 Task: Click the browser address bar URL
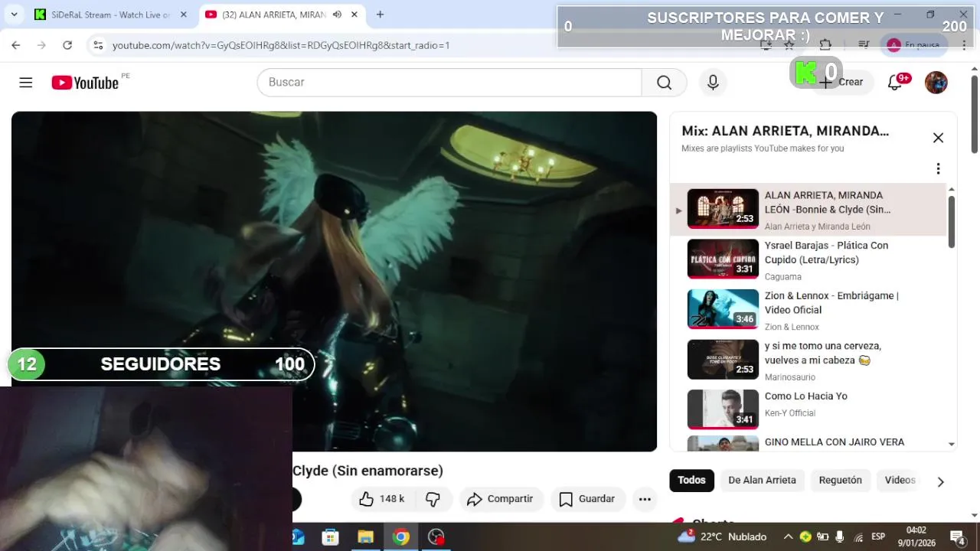pos(280,45)
